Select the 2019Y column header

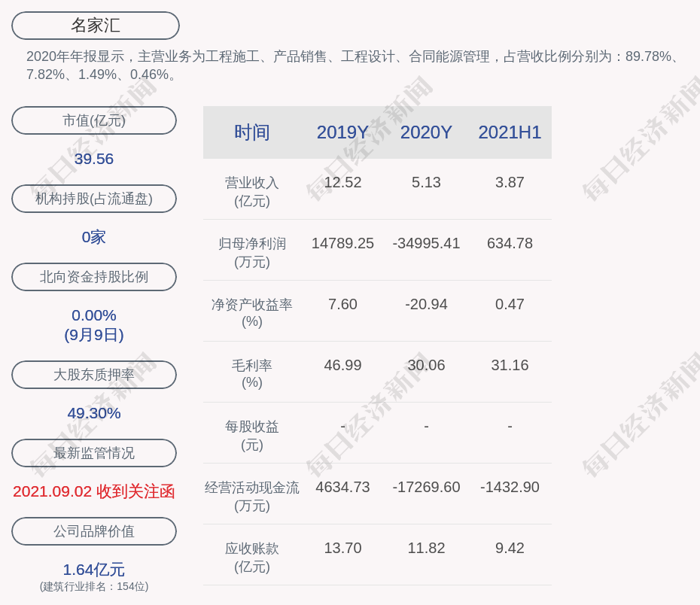pos(342,132)
